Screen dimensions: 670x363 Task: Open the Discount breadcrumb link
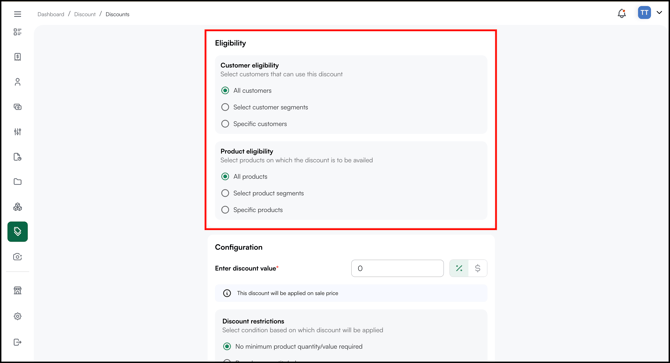[85, 14]
